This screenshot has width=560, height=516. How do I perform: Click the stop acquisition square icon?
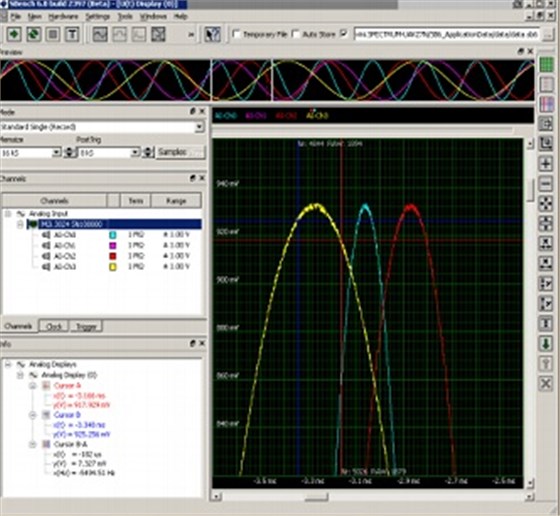[52, 34]
